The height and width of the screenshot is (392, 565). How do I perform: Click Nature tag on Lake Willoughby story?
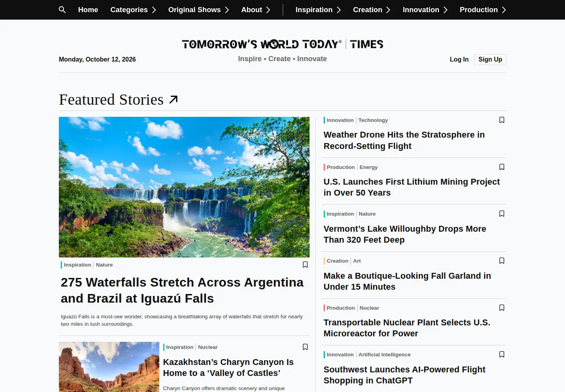tap(367, 214)
